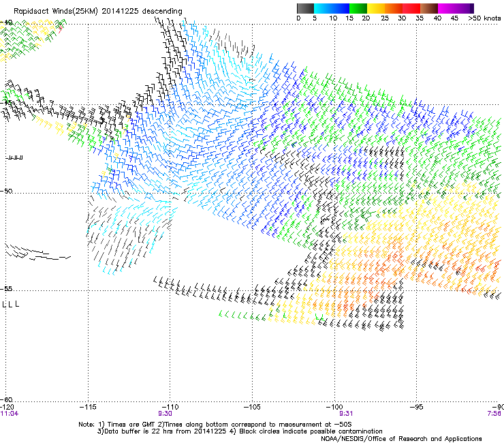Click the purple '9:31' time stamp
Screen dimensions: 504x443
tap(346, 414)
